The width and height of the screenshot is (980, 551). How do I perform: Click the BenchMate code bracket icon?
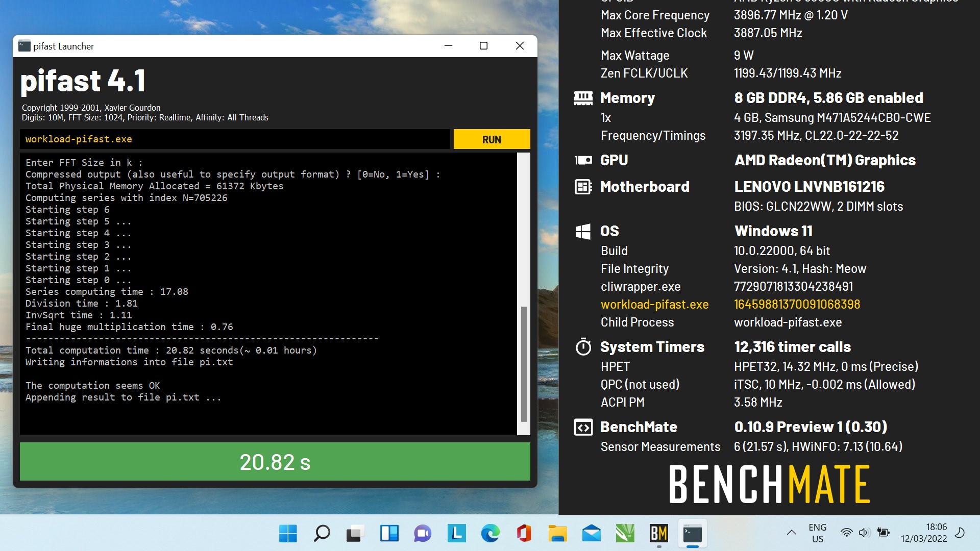click(583, 427)
